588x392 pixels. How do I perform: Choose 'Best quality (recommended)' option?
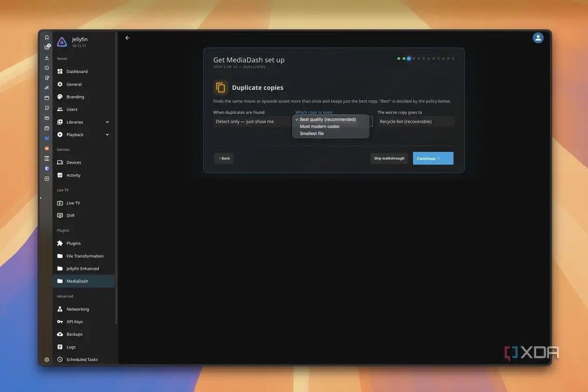point(331,119)
